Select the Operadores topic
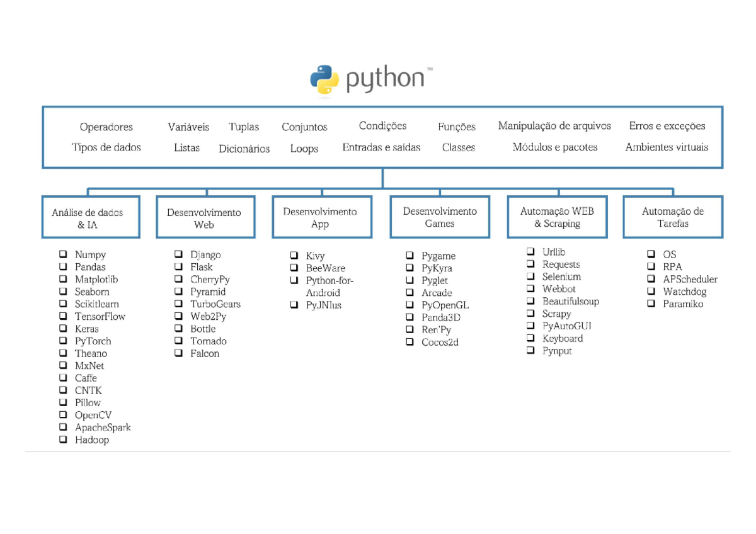This screenshot has height=534, width=756. point(106,127)
